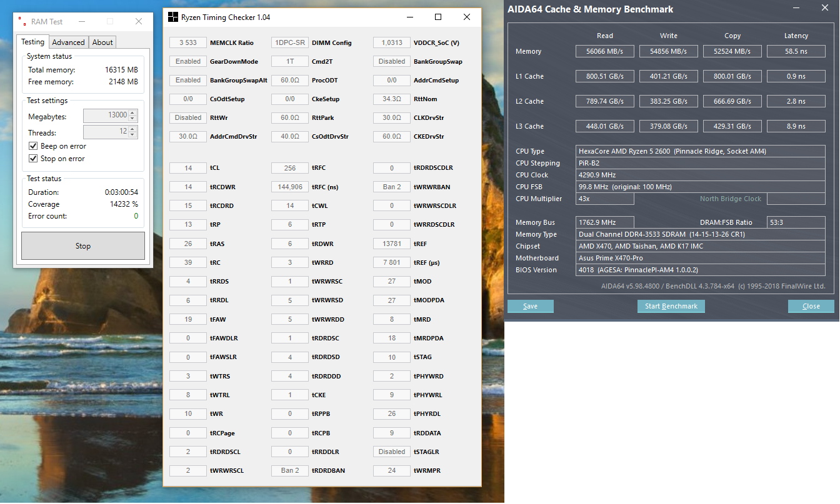Click the Megabytes spinner arrows
Viewport: 840px width, 504px height.
(133, 116)
